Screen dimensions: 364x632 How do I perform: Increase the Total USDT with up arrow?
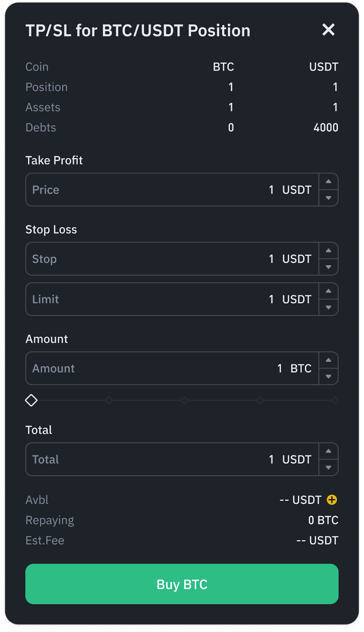point(328,451)
